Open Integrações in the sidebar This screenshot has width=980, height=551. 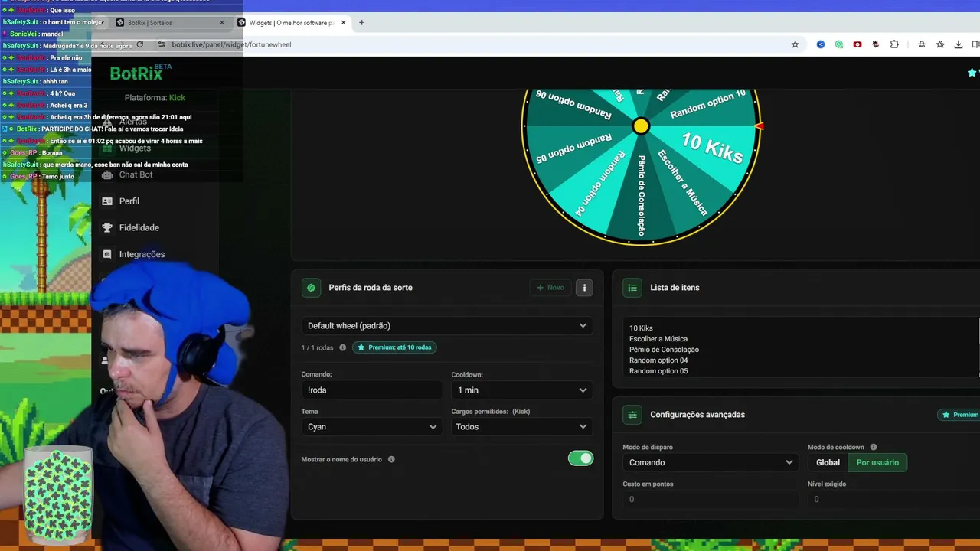[x=142, y=254]
